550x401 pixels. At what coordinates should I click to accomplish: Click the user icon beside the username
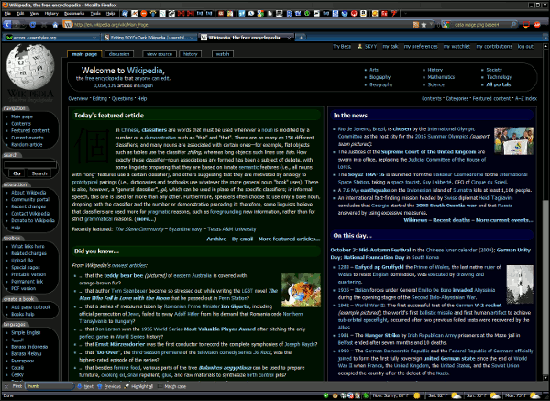tap(360, 46)
